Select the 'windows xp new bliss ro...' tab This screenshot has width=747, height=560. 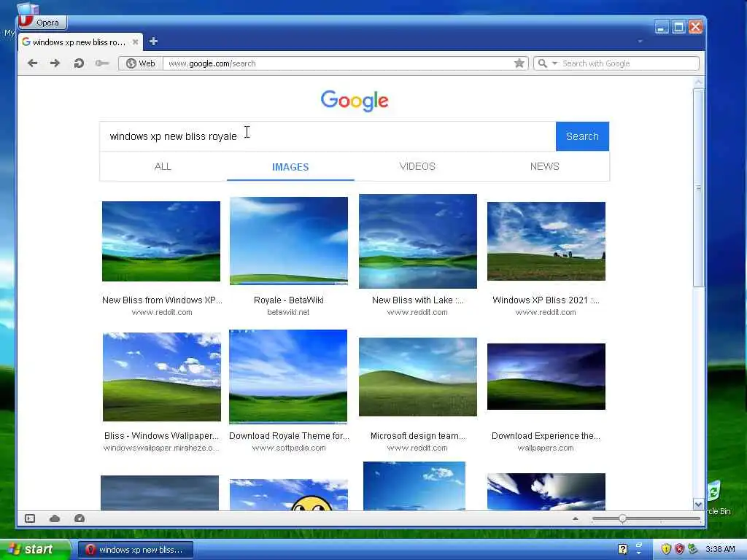[x=80, y=42]
